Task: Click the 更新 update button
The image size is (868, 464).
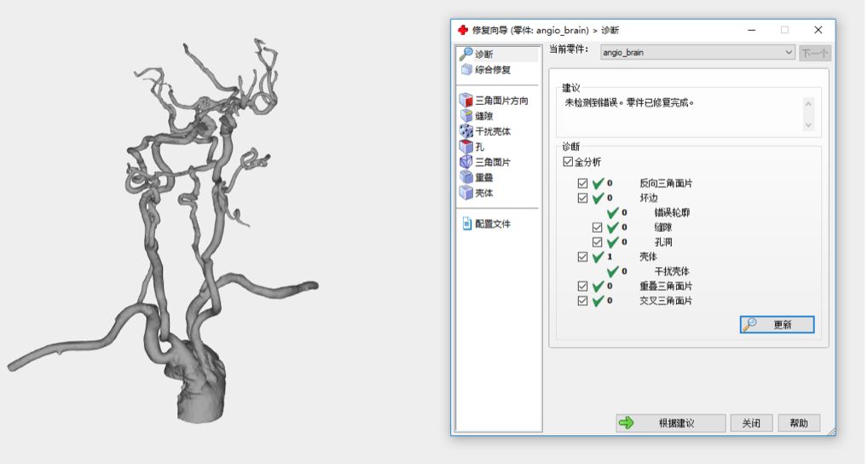Action: [777, 325]
